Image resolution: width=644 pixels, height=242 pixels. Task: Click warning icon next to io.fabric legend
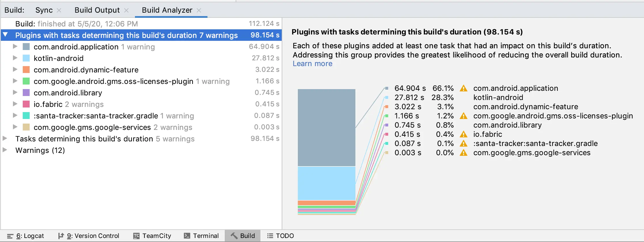click(x=463, y=134)
